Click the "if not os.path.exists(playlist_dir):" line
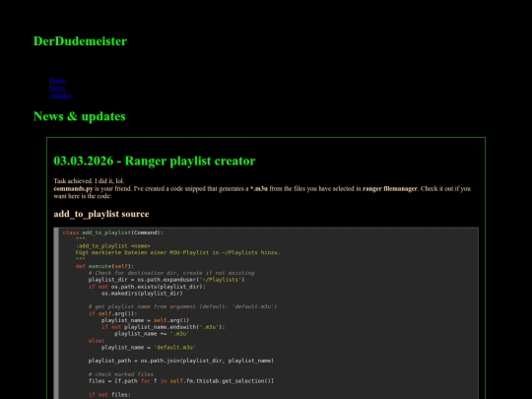The image size is (532, 399). 147,287
